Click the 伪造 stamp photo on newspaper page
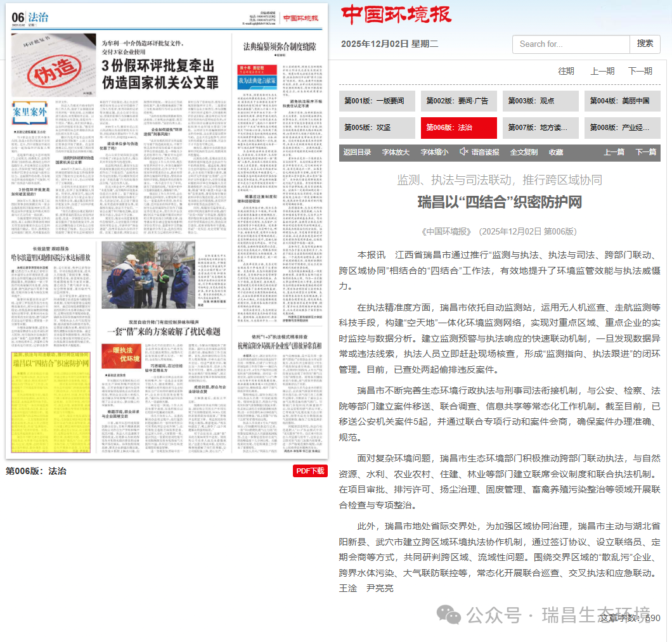This screenshot has width=672, height=642. [54, 64]
